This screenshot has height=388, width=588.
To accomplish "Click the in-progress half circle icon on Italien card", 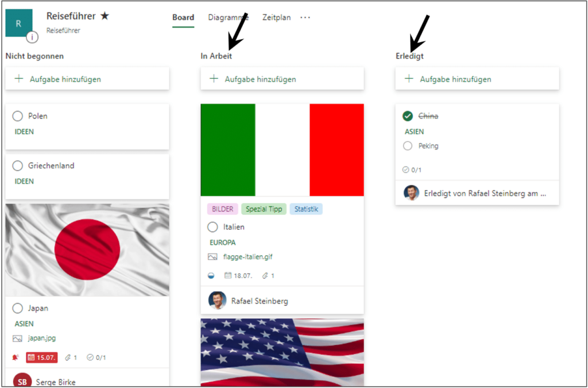I will pos(211,276).
